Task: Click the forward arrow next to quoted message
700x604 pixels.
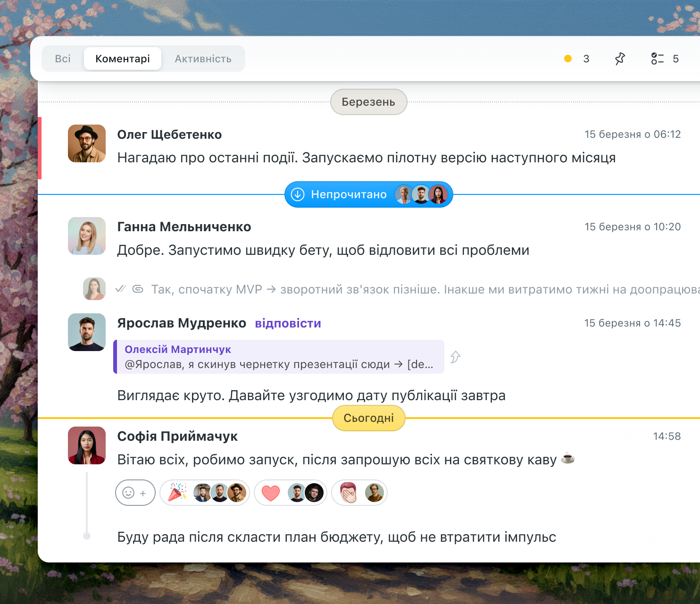Action: tap(455, 357)
